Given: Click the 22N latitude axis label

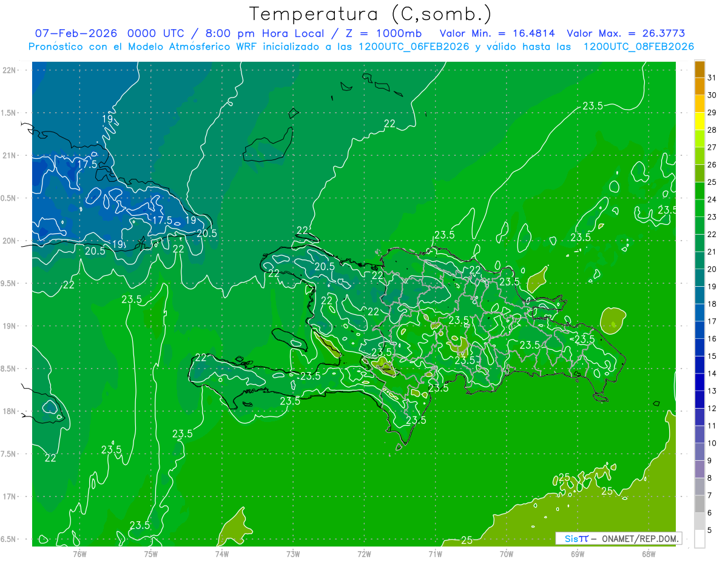Looking at the screenshot, I should tap(9, 70).
